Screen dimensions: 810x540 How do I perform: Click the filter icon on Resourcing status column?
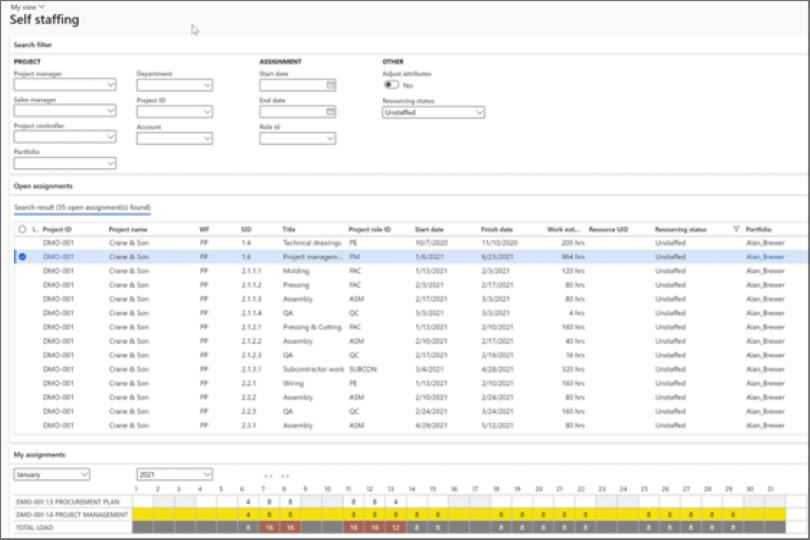coord(736,229)
